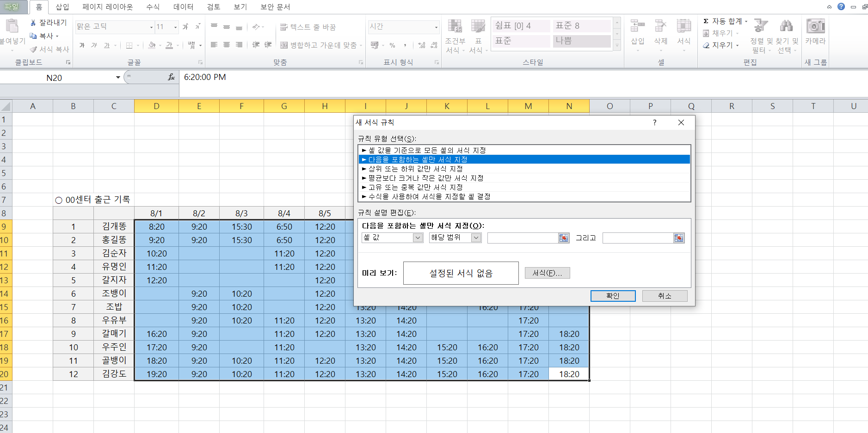This screenshot has height=433, width=868.
Task: Click the Camera (카메라) icon
Action: click(x=815, y=26)
